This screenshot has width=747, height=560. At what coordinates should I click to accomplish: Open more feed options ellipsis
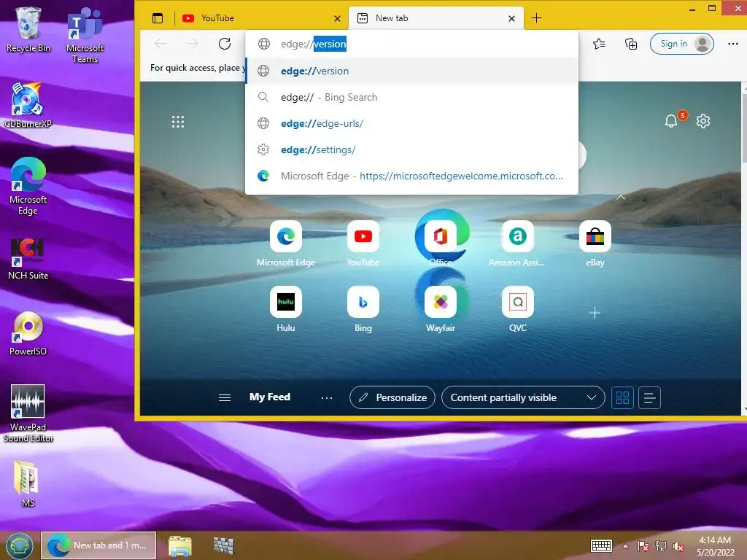coord(326,397)
